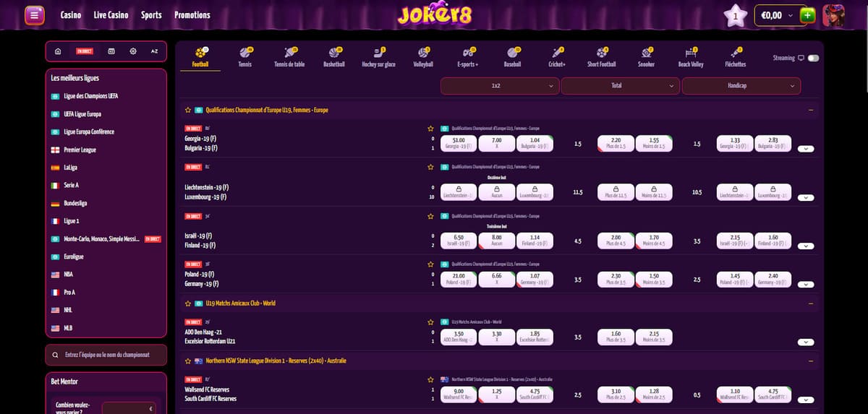868x414 pixels.
Task: Switch to EN DIRECT live tab in sidebar
Action: [x=84, y=51]
